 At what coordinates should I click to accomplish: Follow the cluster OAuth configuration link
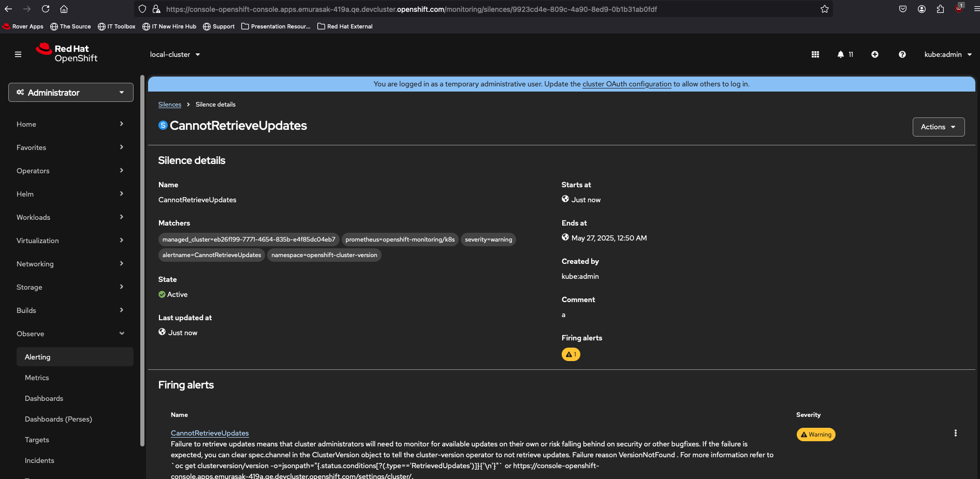coord(627,84)
